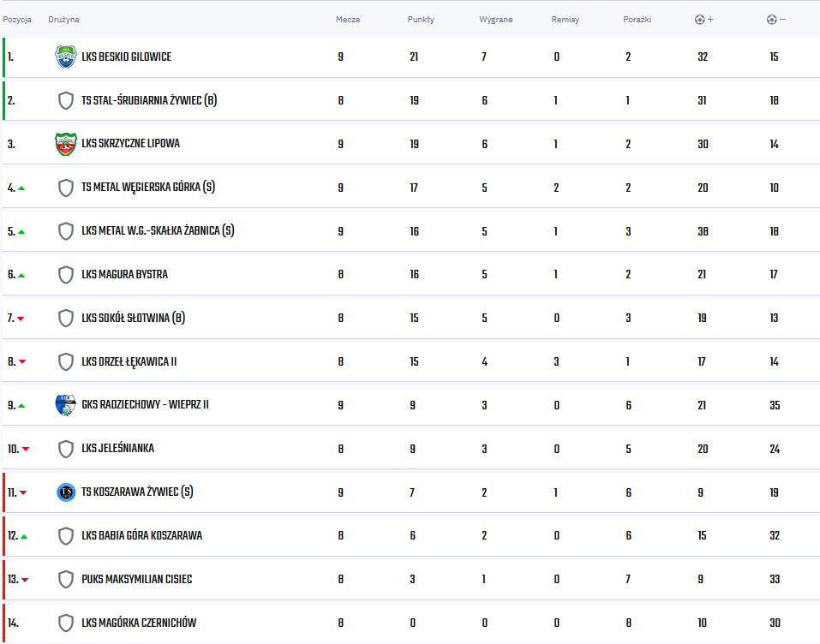
Task: Click the goals scored ball-plus header icon
Action: tap(704, 20)
